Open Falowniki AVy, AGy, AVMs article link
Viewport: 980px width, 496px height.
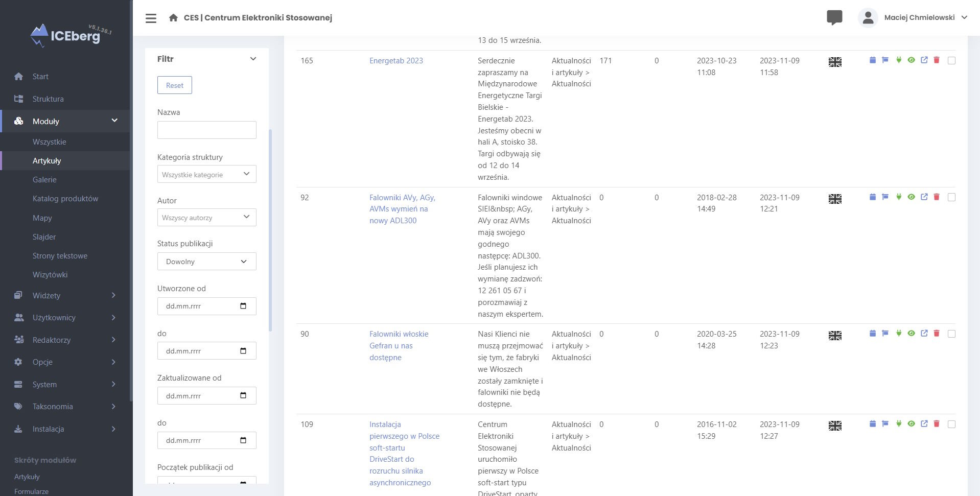402,209
